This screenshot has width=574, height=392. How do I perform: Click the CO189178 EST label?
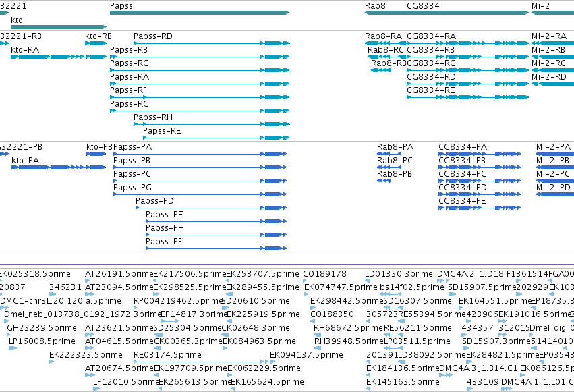tap(324, 274)
